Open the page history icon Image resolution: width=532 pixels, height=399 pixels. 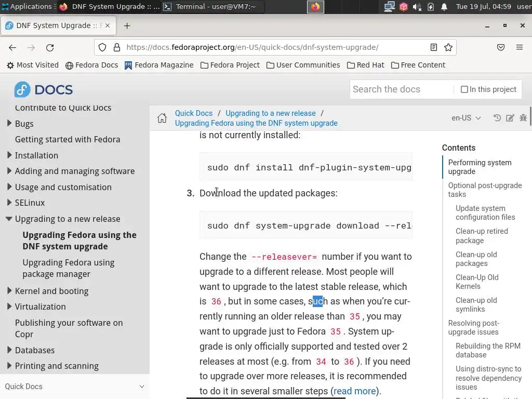[x=497, y=118]
